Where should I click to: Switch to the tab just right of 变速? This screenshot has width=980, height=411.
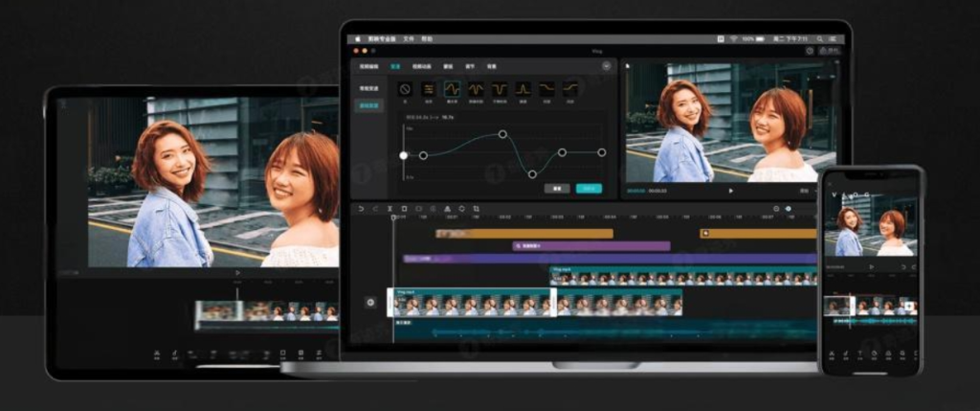point(420,66)
